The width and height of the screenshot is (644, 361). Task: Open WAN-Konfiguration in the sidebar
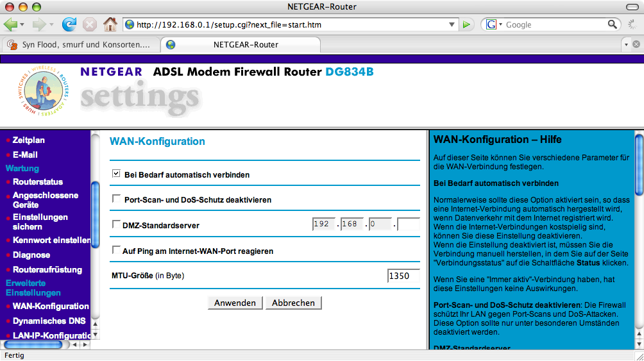pyautogui.click(x=51, y=306)
